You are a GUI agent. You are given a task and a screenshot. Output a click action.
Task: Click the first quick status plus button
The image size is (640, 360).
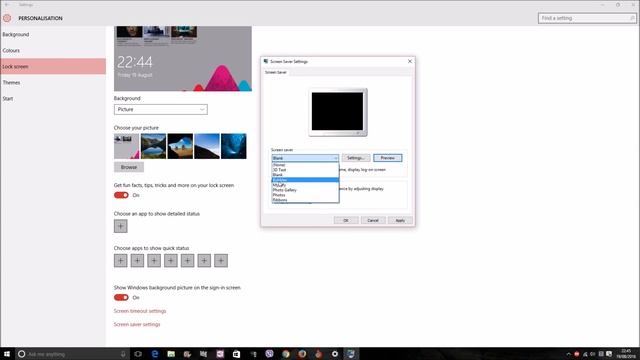tap(120, 260)
